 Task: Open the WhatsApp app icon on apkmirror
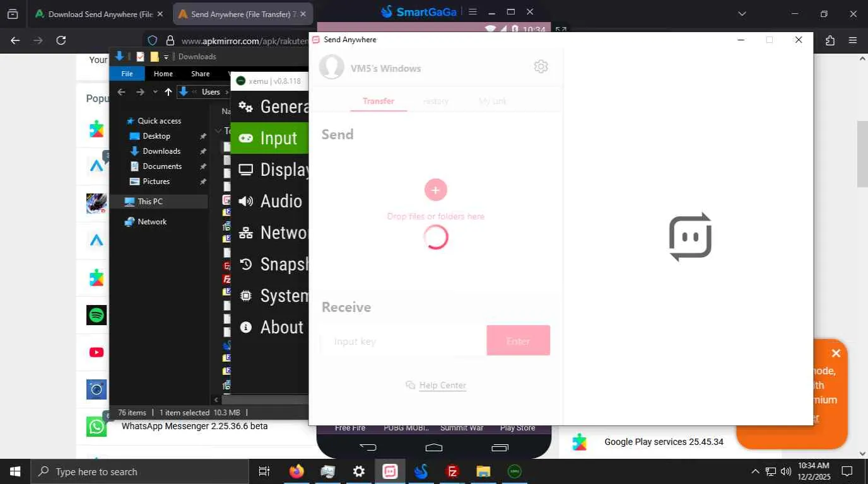pyautogui.click(x=97, y=427)
